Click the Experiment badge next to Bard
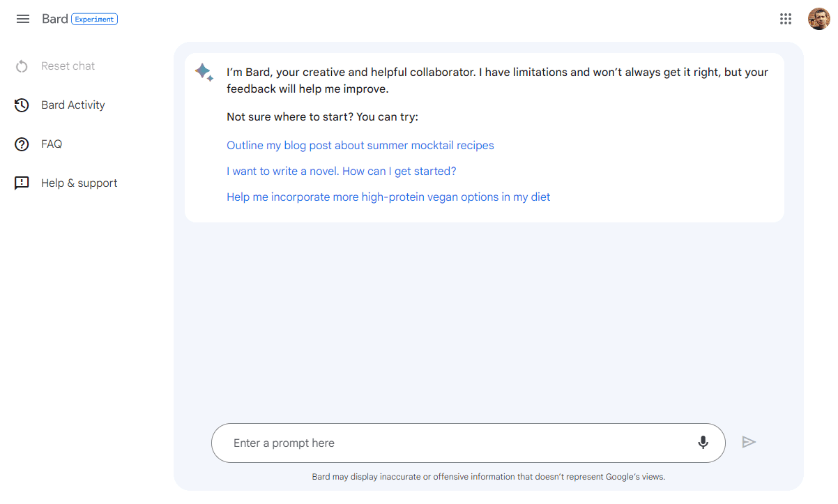 [94, 20]
